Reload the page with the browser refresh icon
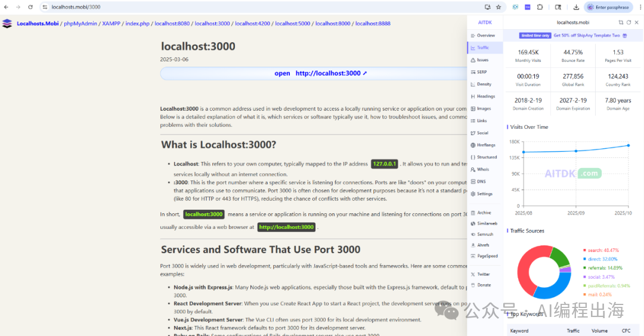644x336 pixels. [x=30, y=7]
